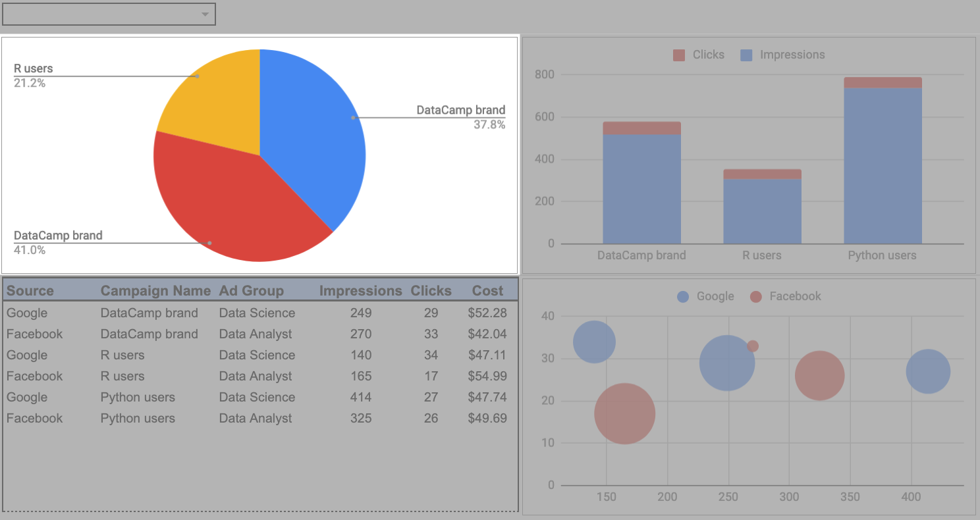Click 'Google' in the $47.11 row
This screenshot has height=520, width=980.
pos(27,355)
